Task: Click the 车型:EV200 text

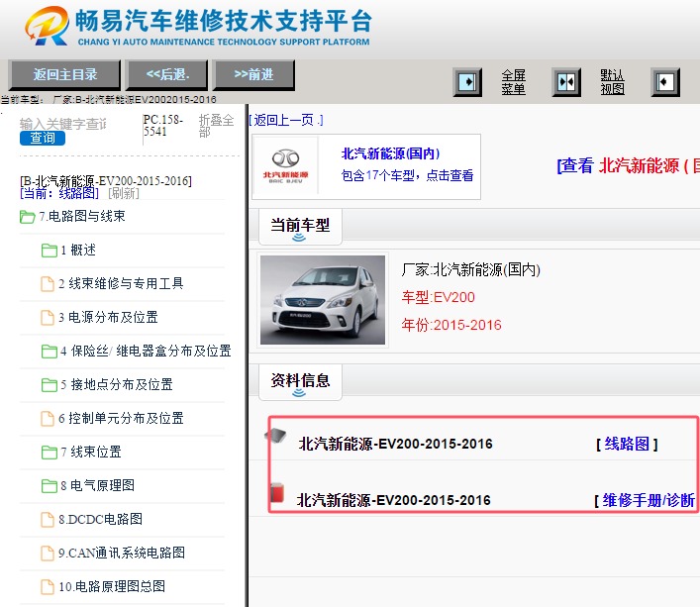Action: coord(438,297)
